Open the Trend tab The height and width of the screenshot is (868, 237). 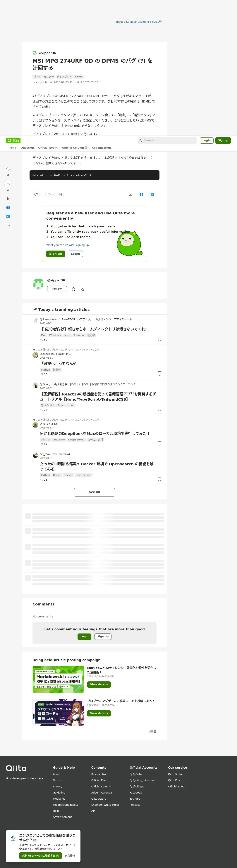click(12, 148)
